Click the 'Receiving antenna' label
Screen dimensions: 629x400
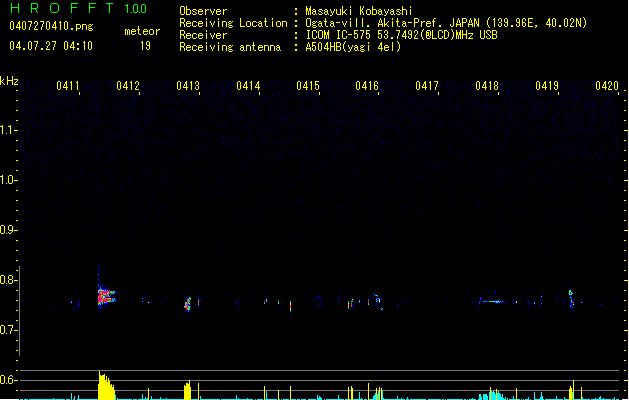[x=230, y=47]
